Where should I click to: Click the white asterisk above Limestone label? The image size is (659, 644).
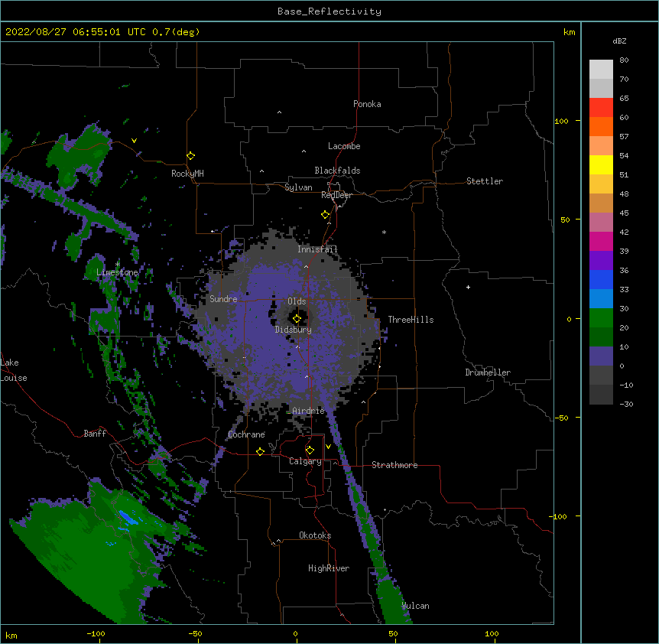coord(117,264)
